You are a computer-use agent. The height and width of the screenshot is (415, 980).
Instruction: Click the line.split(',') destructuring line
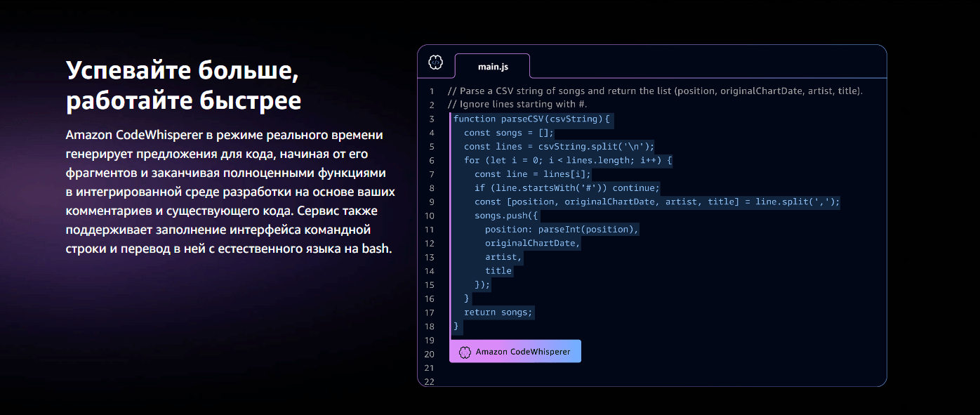click(x=656, y=202)
